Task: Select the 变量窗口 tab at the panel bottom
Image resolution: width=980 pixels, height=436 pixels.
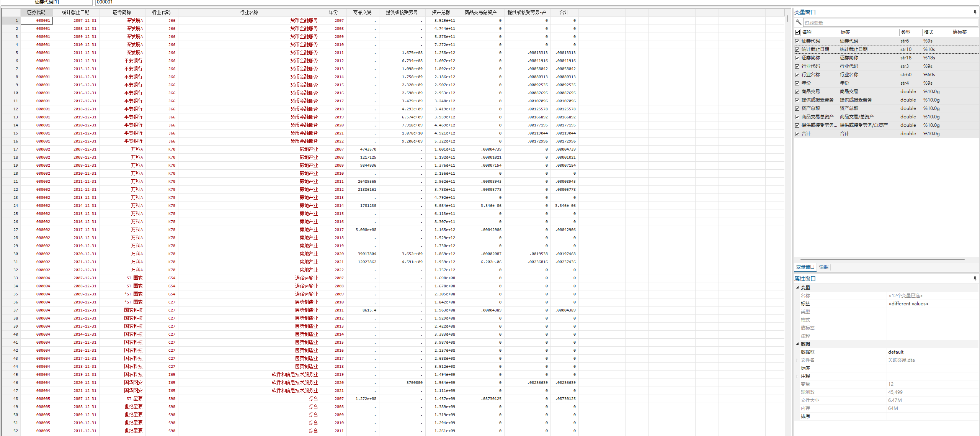Action: (x=805, y=267)
